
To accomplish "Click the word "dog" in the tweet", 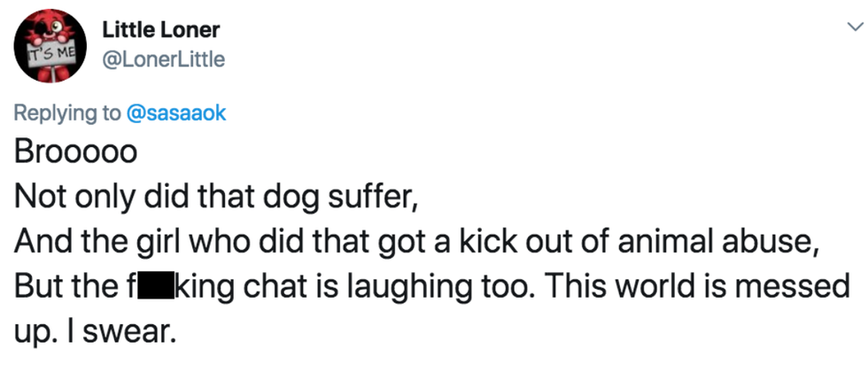I will 276,198.
